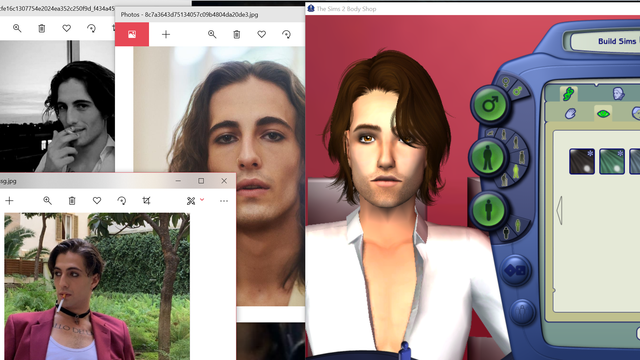Rotate the sg.jpg photo

pos(122,200)
